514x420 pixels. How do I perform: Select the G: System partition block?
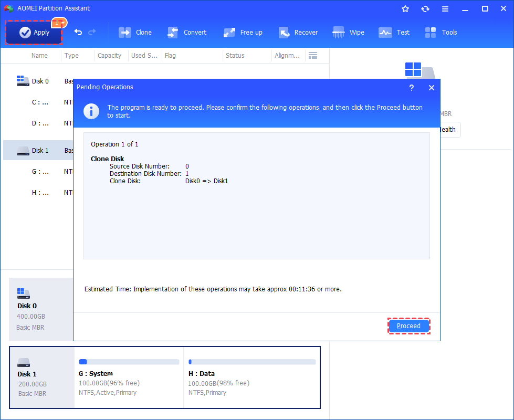click(129, 377)
